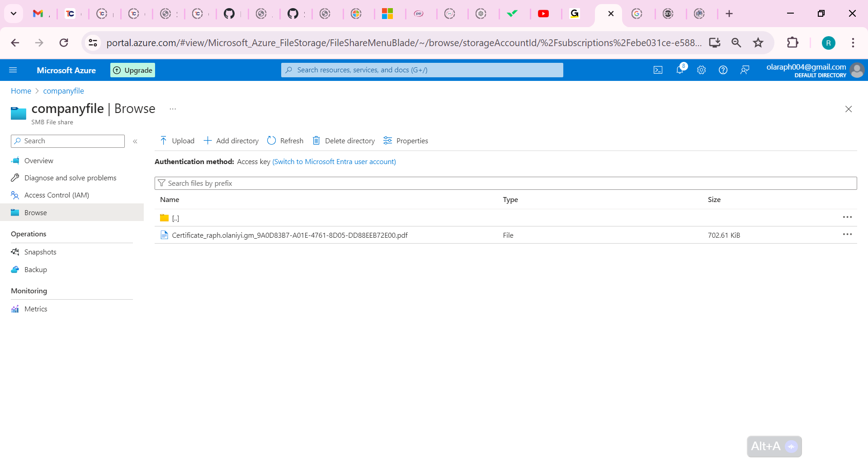Image resolution: width=868 pixels, height=461 pixels.
Task: Open the portal hamburger menu
Action: click(x=13, y=70)
